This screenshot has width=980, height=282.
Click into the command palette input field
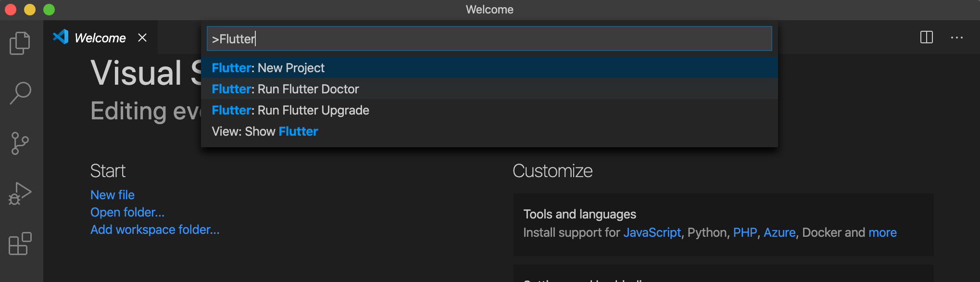489,38
